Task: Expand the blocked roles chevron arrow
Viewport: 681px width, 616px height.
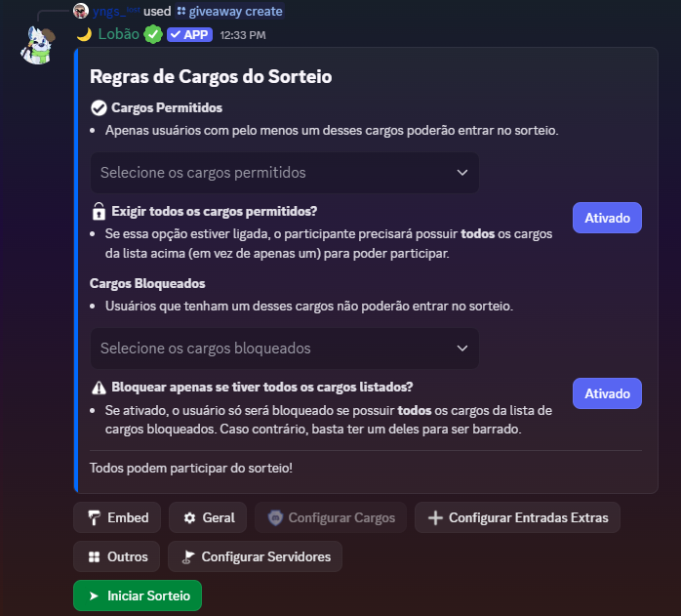Action: tap(462, 349)
